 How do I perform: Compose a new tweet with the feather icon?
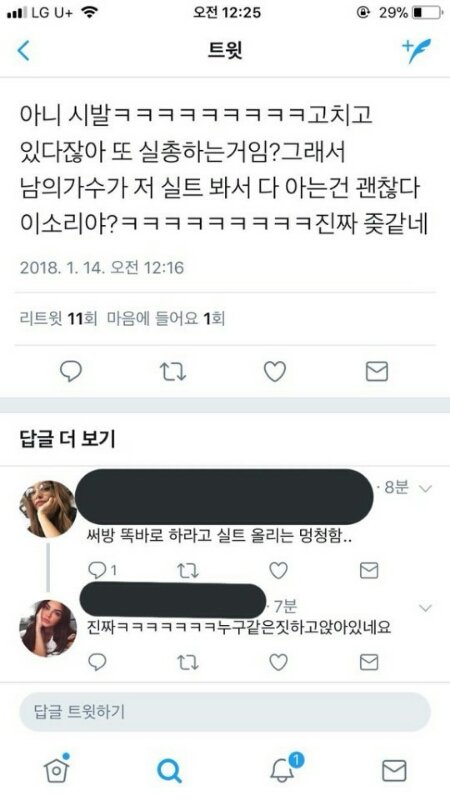pos(416,51)
